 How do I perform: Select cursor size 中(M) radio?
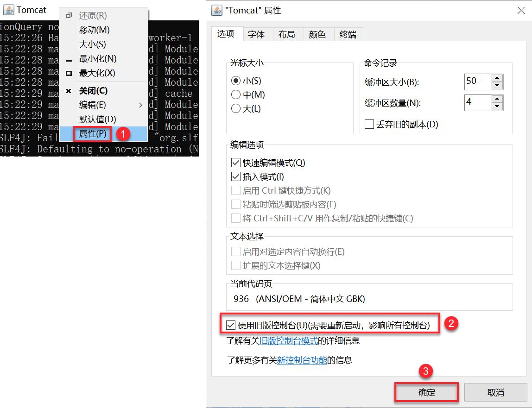tap(236, 94)
